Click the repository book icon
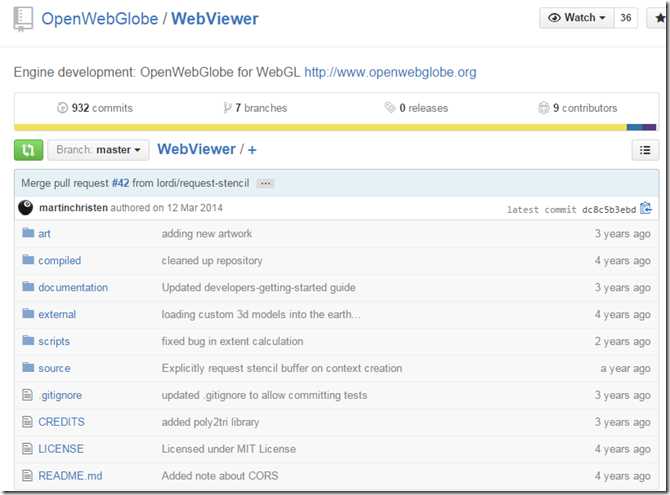Image resolution: width=670 pixels, height=495 pixels. pyautogui.click(x=23, y=19)
